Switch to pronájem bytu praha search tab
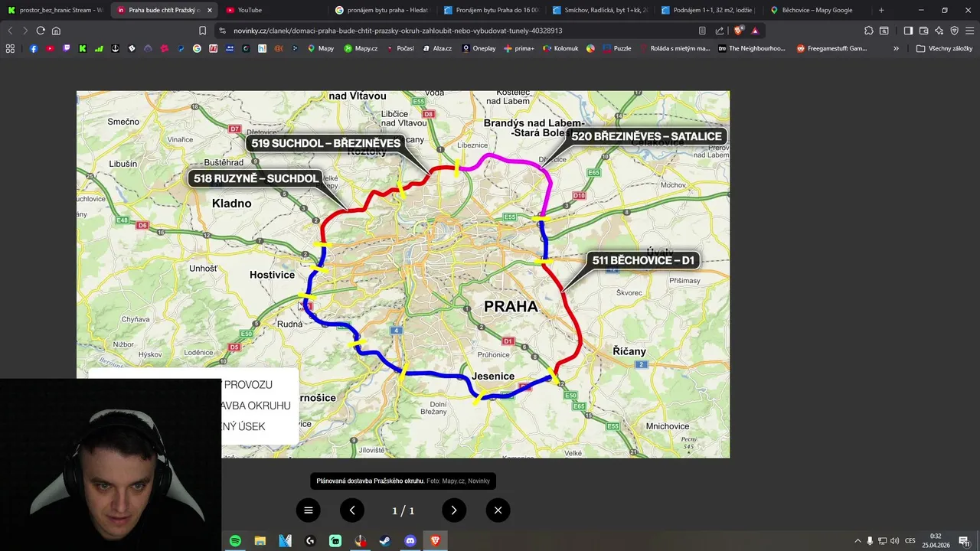 383,10
